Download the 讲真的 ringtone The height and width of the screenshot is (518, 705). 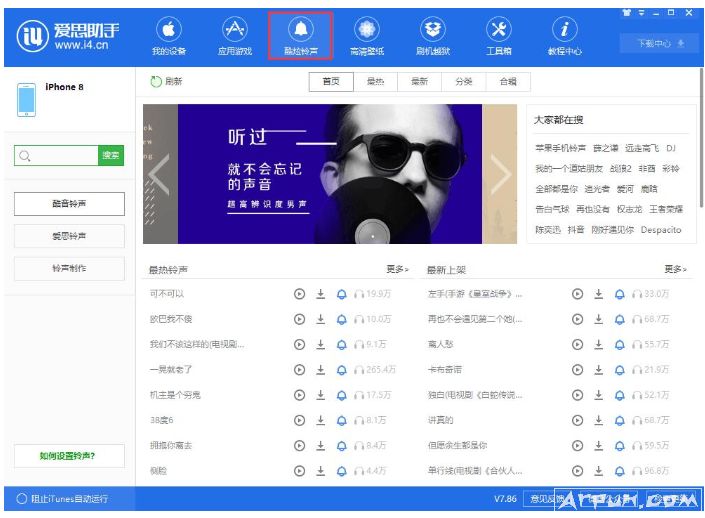pyautogui.click(x=598, y=420)
